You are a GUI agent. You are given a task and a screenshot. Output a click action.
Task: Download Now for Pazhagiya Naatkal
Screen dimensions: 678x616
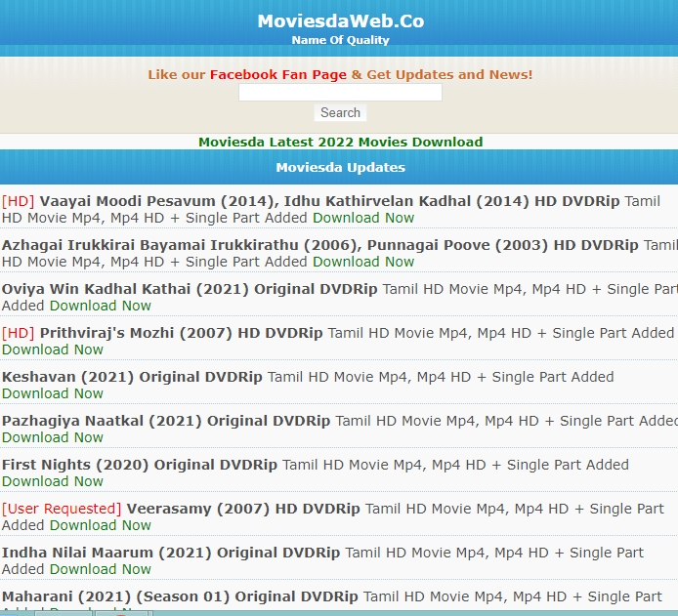pyautogui.click(x=53, y=437)
